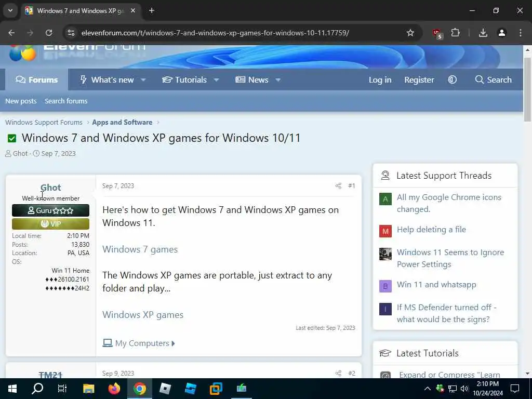Open the Search forums link
Image resolution: width=532 pixels, height=399 pixels.
click(x=66, y=101)
